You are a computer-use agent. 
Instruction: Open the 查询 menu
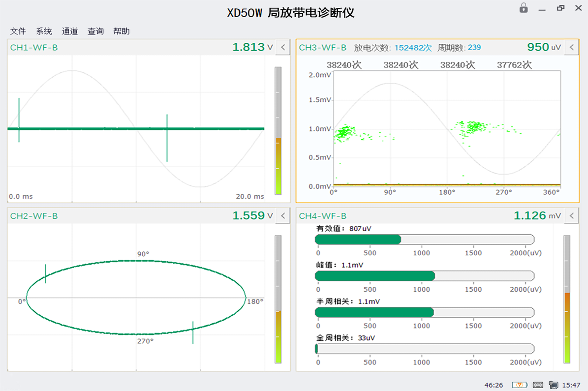[95, 31]
